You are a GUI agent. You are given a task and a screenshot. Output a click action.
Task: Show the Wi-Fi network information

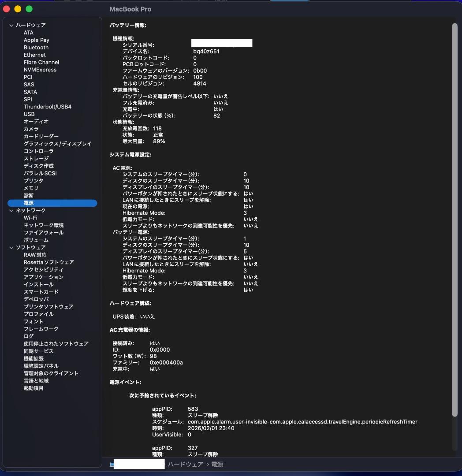[x=30, y=218]
